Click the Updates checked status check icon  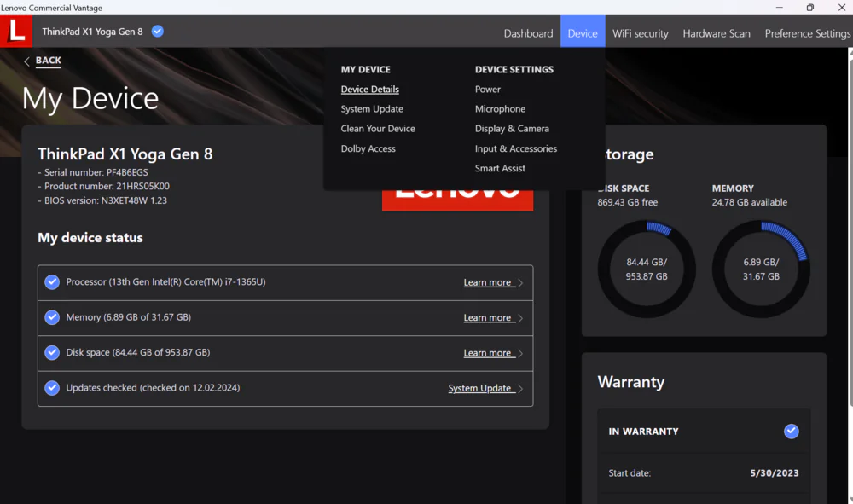(52, 388)
